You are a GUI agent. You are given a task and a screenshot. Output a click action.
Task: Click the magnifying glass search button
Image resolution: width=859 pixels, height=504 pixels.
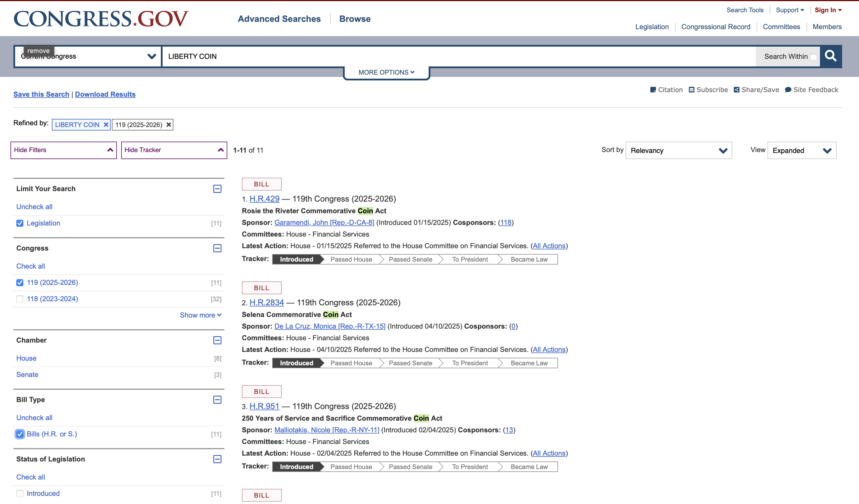[830, 56]
